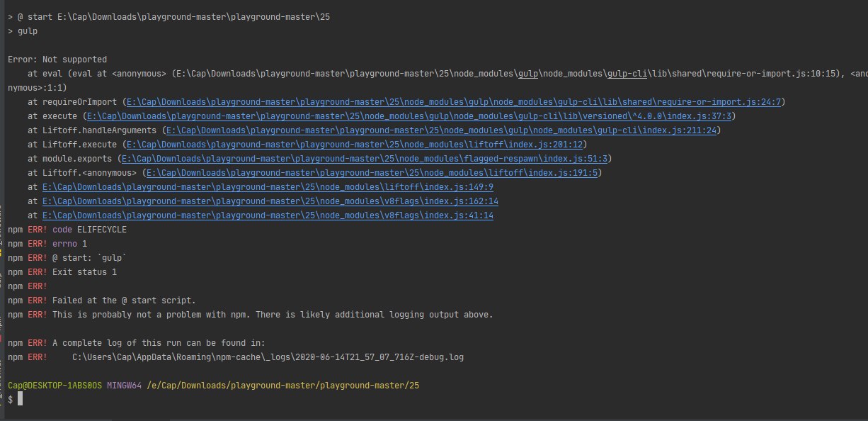Click the 'Exit status 1' line
Image resolution: width=868 pixels, height=421 pixels.
pos(62,271)
